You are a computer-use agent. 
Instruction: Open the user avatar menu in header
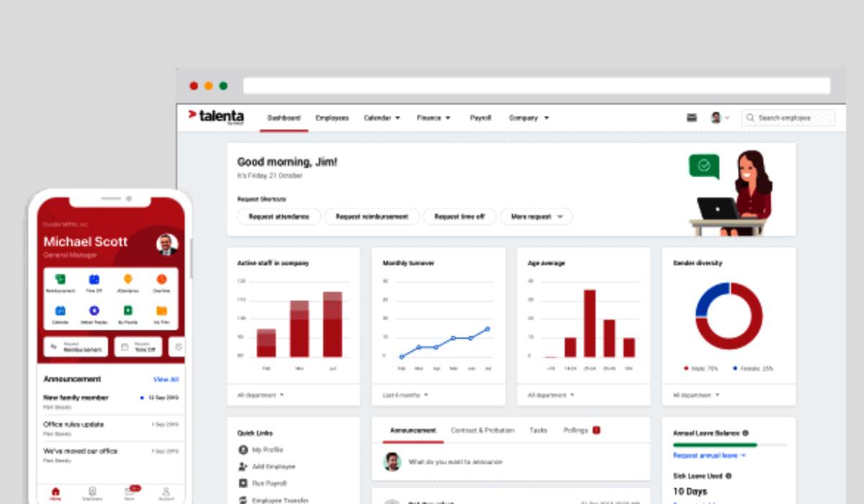[719, 117]
